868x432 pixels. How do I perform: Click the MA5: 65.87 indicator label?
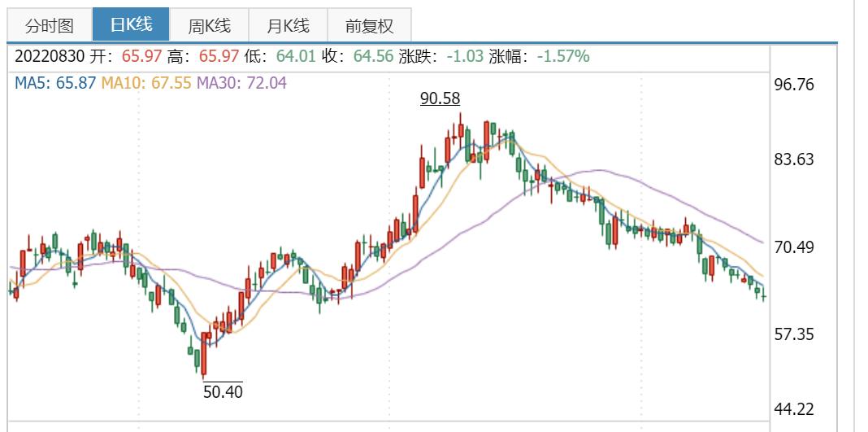[x=55, y=83]
